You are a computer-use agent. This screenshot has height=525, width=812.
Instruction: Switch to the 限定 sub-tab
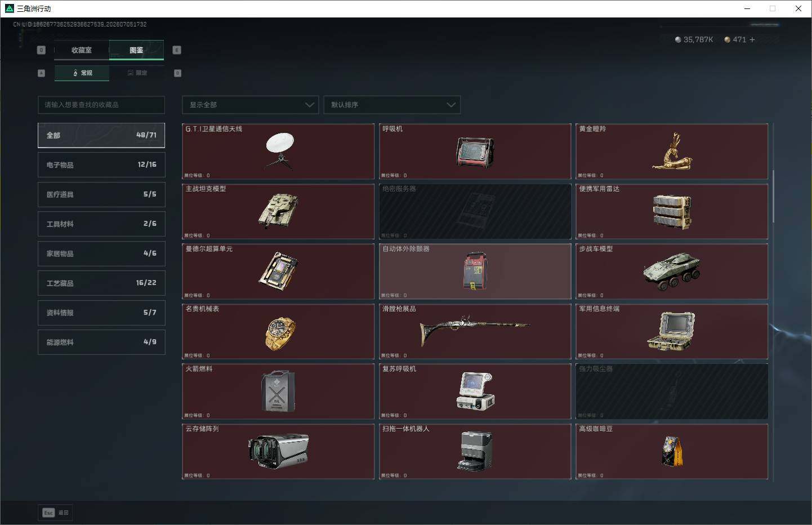pos(137,73)
